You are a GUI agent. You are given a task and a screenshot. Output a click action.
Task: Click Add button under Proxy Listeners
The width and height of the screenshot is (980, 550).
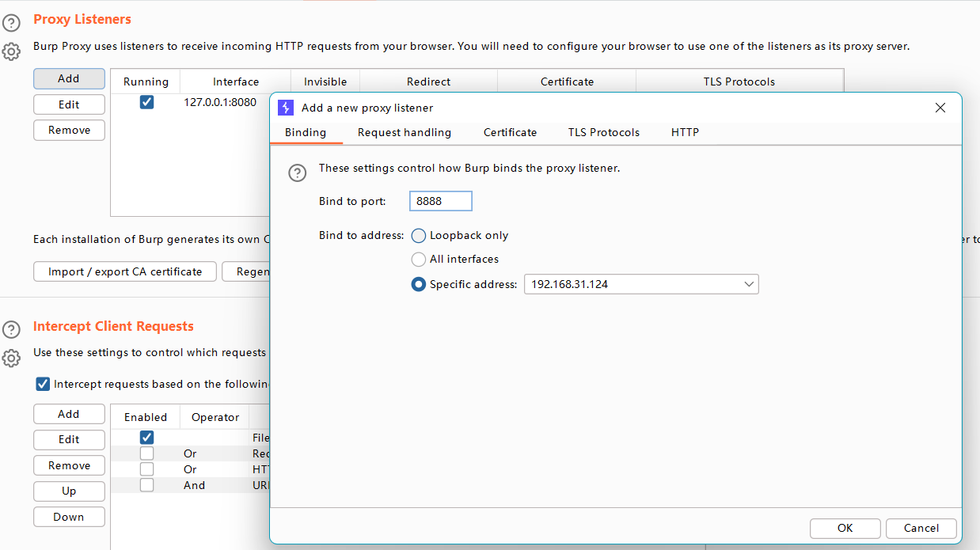(69, 78)
